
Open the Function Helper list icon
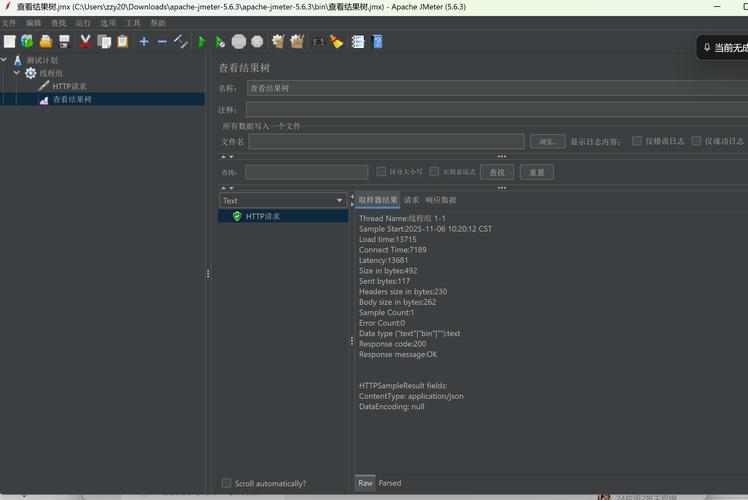point(358,42)
